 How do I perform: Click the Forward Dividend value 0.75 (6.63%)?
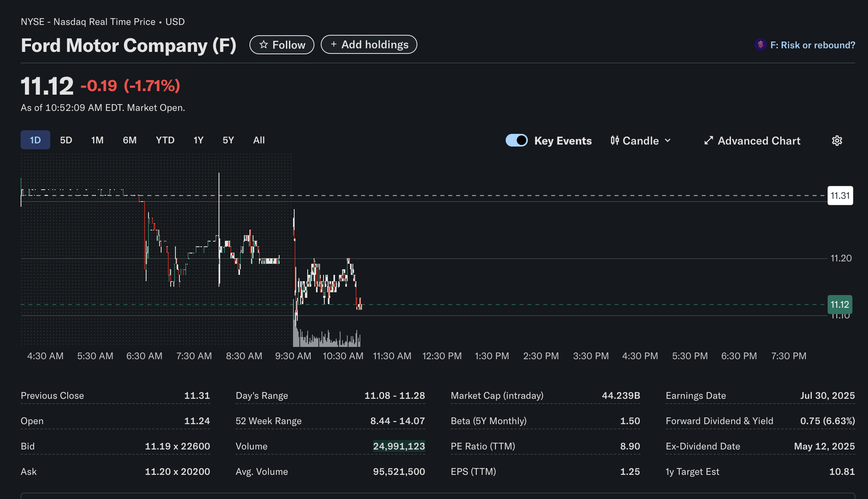pyautogui.click(x=828, y=421)
